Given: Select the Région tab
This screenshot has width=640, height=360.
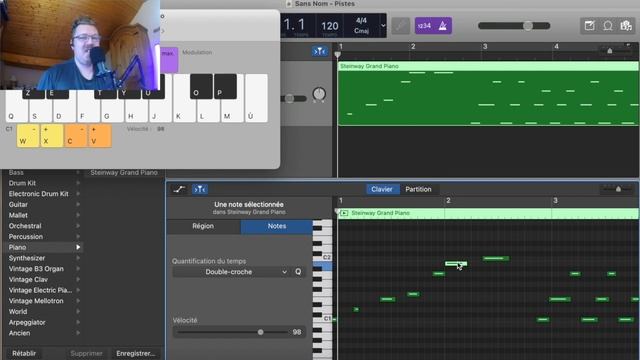Looking at the screenshot, I should click(203, 226).
